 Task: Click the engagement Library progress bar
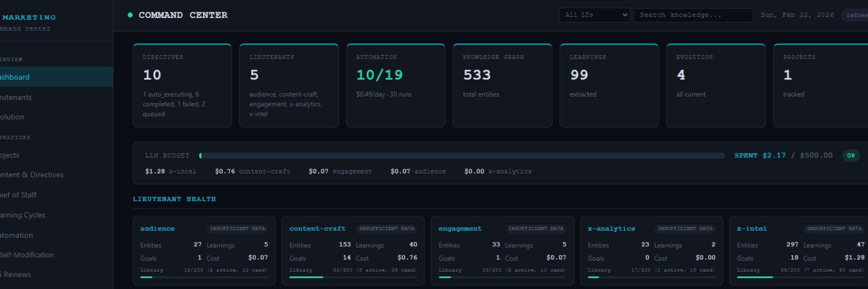[502, 277]
